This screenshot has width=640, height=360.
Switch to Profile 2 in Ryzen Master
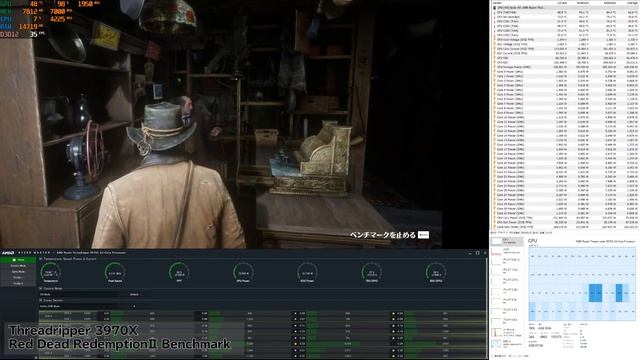(x=18, y=283)
